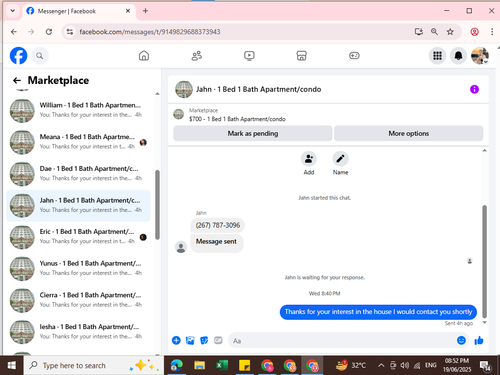
Task: Click the taskbar search box
Action: [x=93, y=365]
